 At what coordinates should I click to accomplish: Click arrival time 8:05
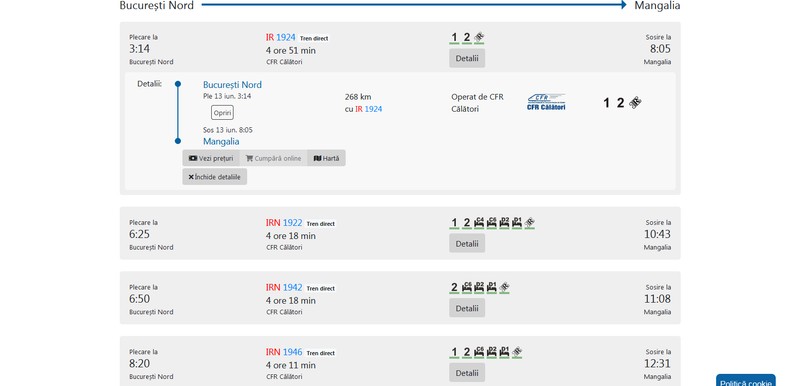click(660, 49)
